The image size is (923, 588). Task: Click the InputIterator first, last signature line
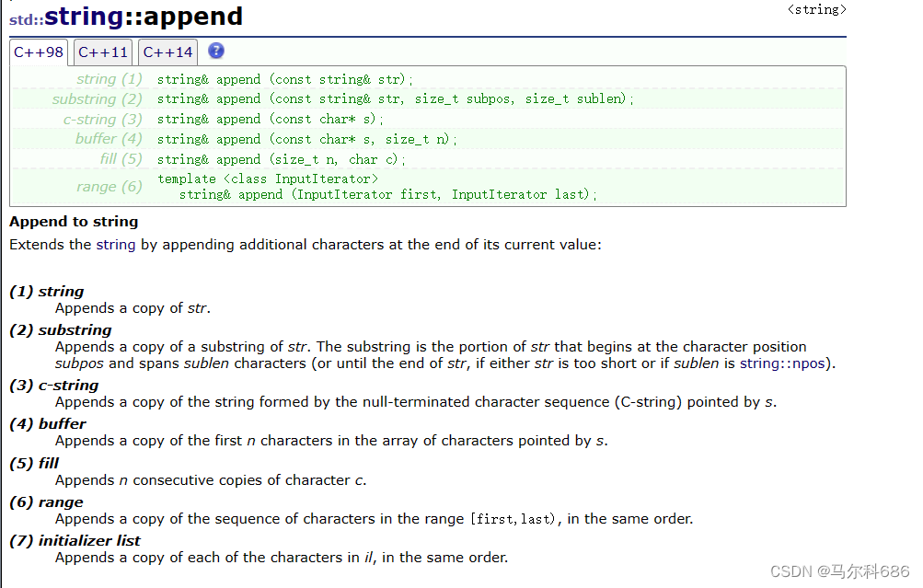pyautogui.click(x=388, y=195)
